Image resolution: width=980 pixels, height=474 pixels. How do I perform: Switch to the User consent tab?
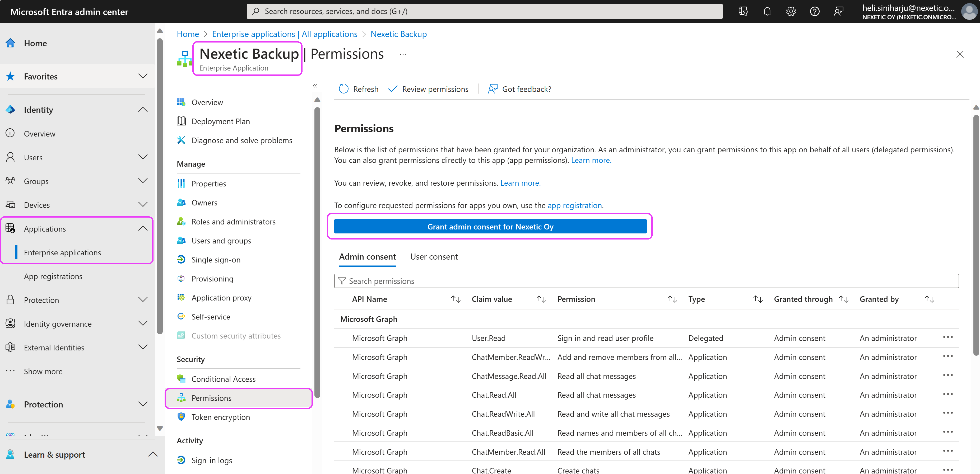tap(434, 257)
